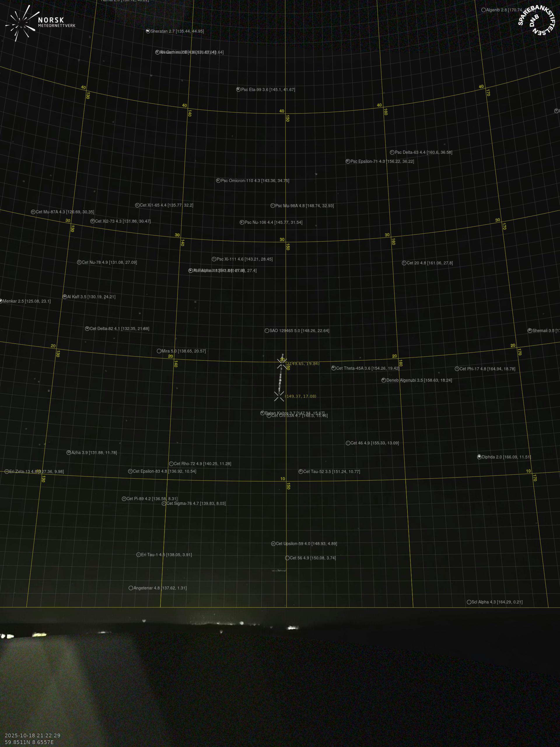Click the coordinates text 59.8511N 8.6557E

29,742
